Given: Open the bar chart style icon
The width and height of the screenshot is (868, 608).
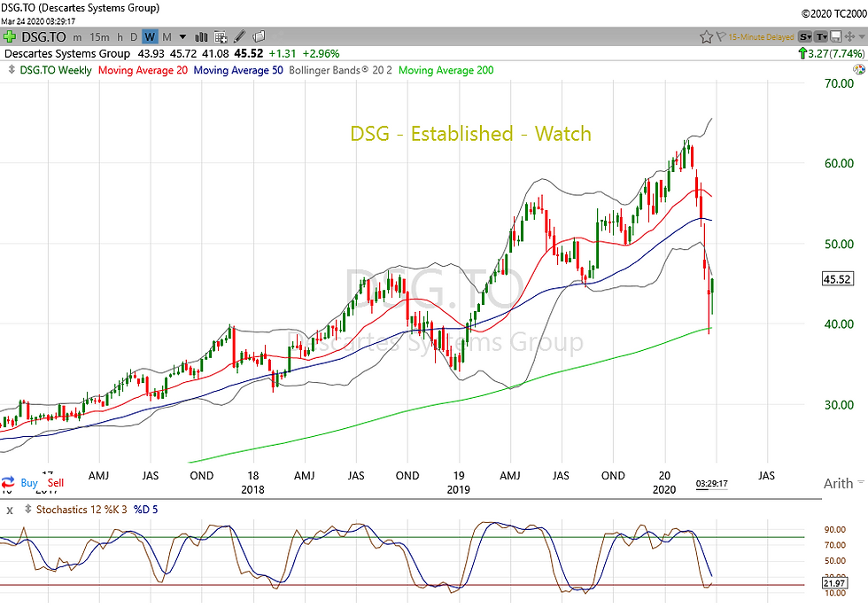Looking at the screenshot, I should click(201, 37).
